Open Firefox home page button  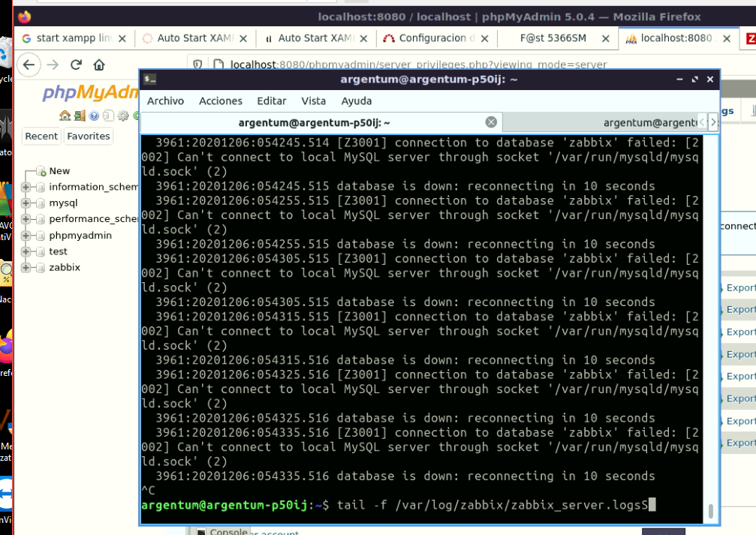99,65
